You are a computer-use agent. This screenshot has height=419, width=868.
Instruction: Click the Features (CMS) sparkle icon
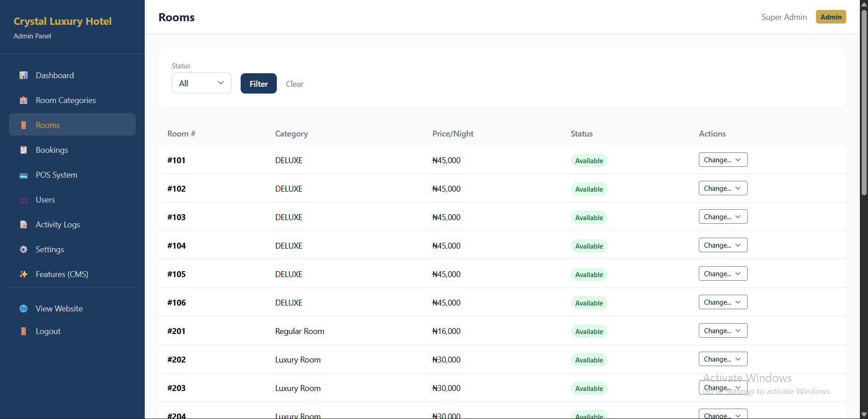click(23, 274)
